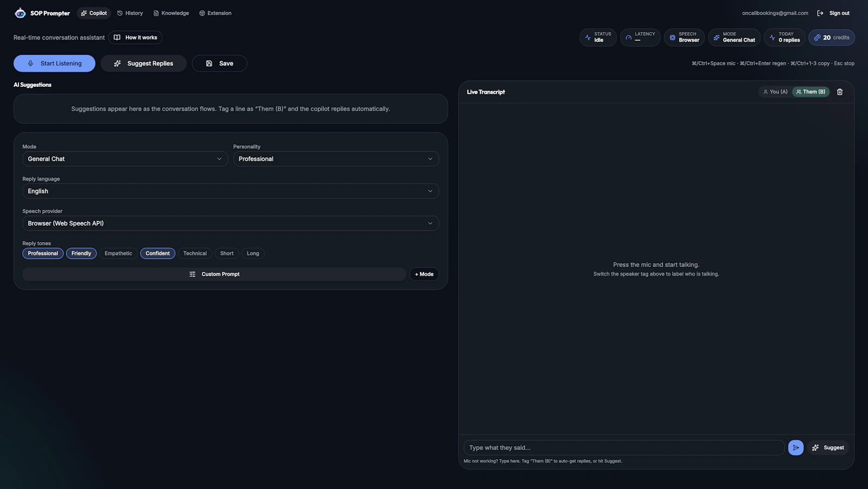The height and width of the screenshot is (489, 868).
Task: Click Suggest in the transcript panel
Action: [828, 448]
